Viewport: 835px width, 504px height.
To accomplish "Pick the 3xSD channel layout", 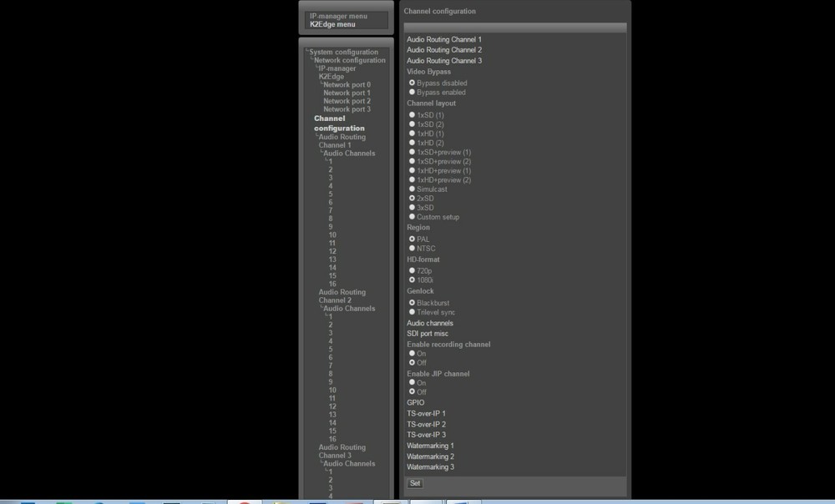I will coord(412,208).
